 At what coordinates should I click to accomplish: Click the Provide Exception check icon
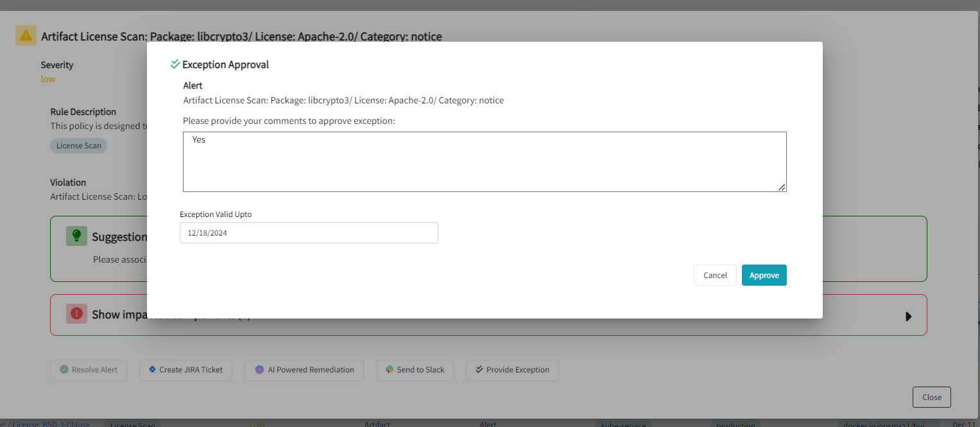click(x=479, y=370)
